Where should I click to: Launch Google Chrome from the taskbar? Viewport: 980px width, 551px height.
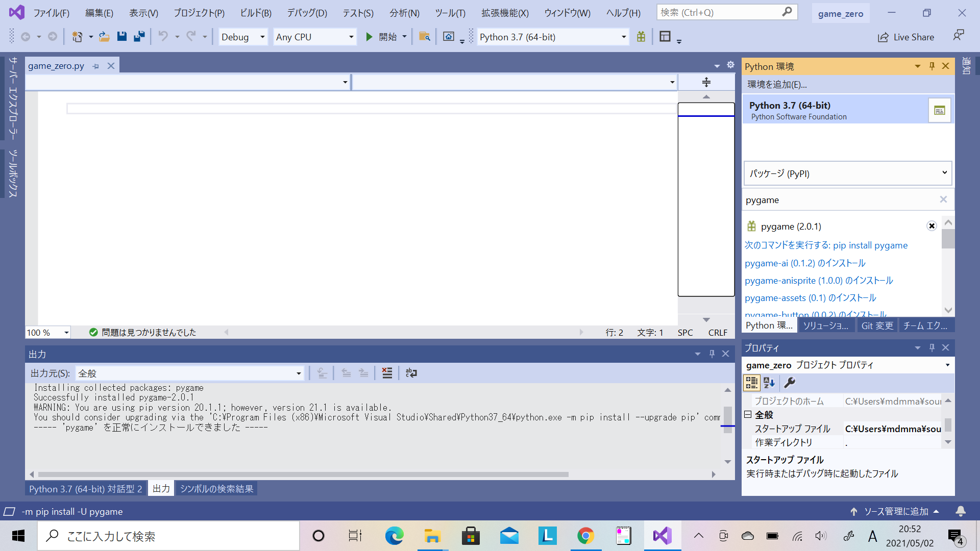pos(585,536)
